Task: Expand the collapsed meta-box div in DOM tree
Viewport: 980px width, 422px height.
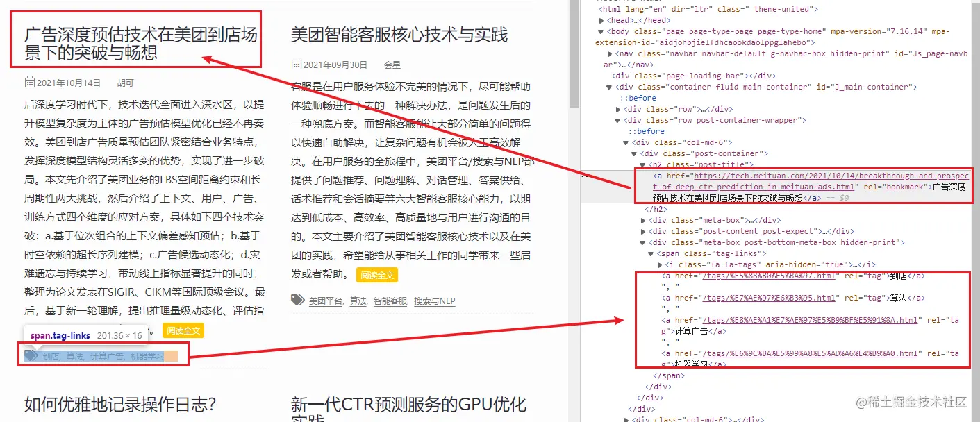Action: (x=642, y=220)
